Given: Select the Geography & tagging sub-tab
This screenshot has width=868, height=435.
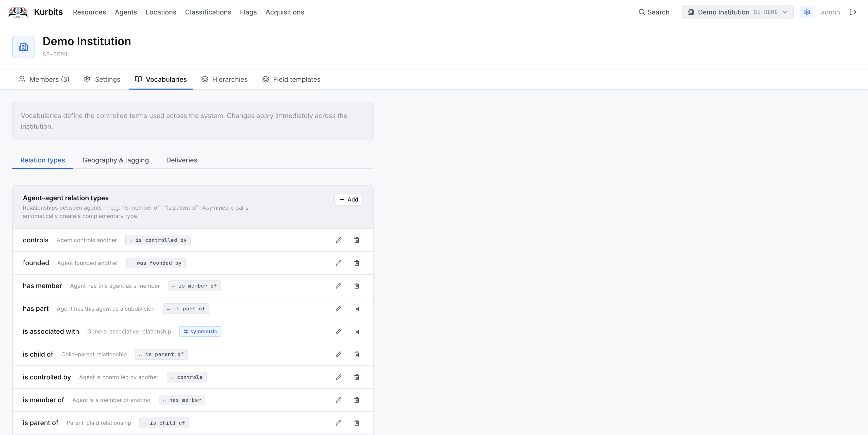Looking at the screenshot, I should tap(115, 160).
